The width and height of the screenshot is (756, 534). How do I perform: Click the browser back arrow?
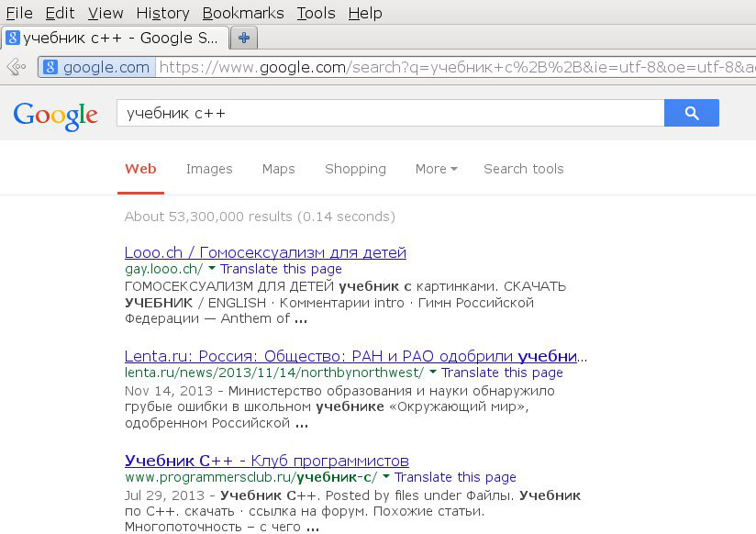[x=17, y=67]
